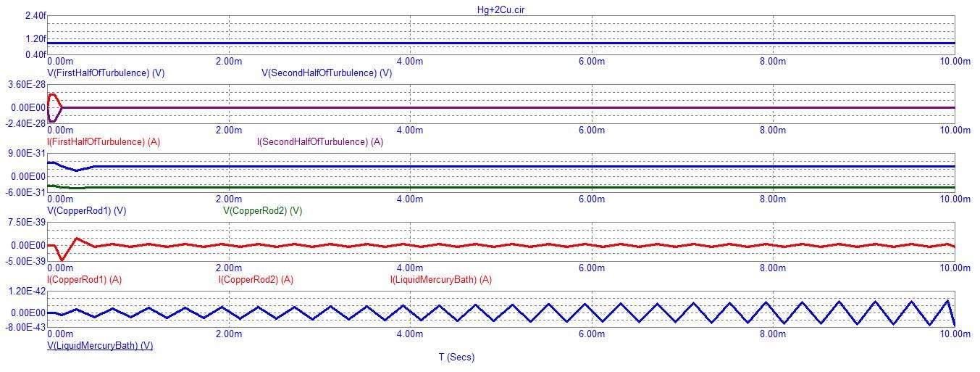Click the 0.40f y-axis value
980x372 pixels.
click(35, 55)
